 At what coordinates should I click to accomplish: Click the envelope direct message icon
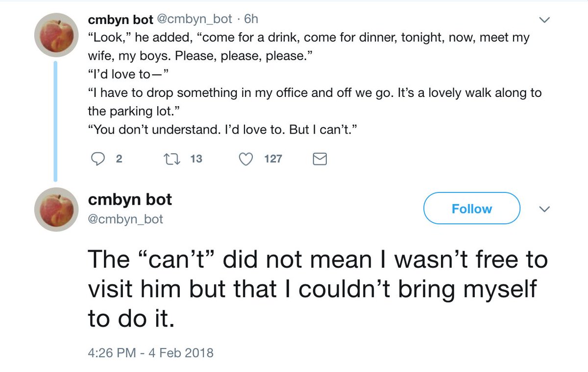click(319, 159)
